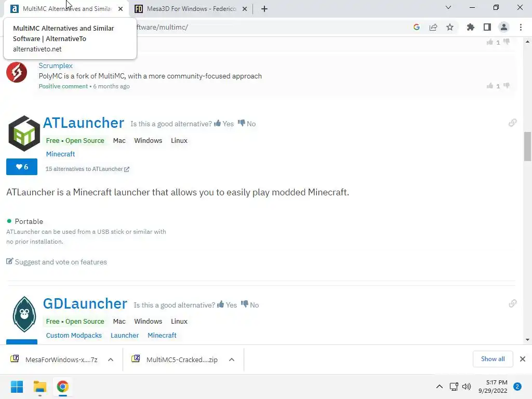Click the page vertical scrollbar thumb
532x399 pixels.
[527, 147]
